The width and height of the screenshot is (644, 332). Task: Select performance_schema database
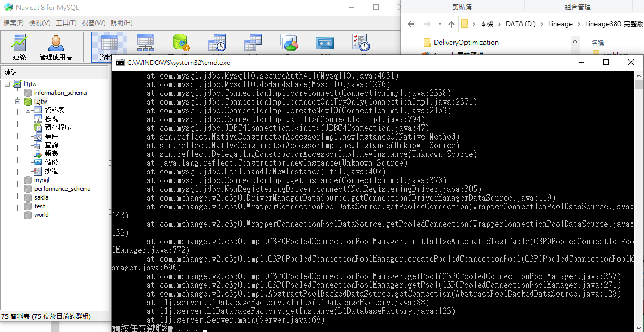click(x=63, y=189)
